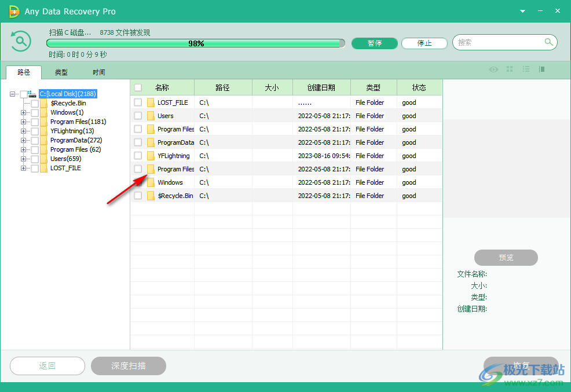The height and width of the screenshot is (392, 571).
Task: Sort by 创建日期 column header
Action: pyautogui.click(x=321, y=87)
